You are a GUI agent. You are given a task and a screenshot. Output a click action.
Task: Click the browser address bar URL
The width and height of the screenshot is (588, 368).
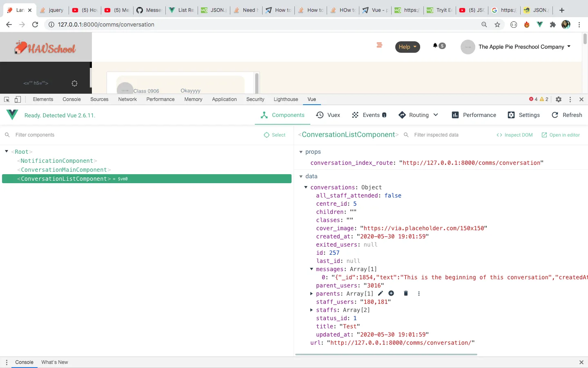(x=106, y=25)
